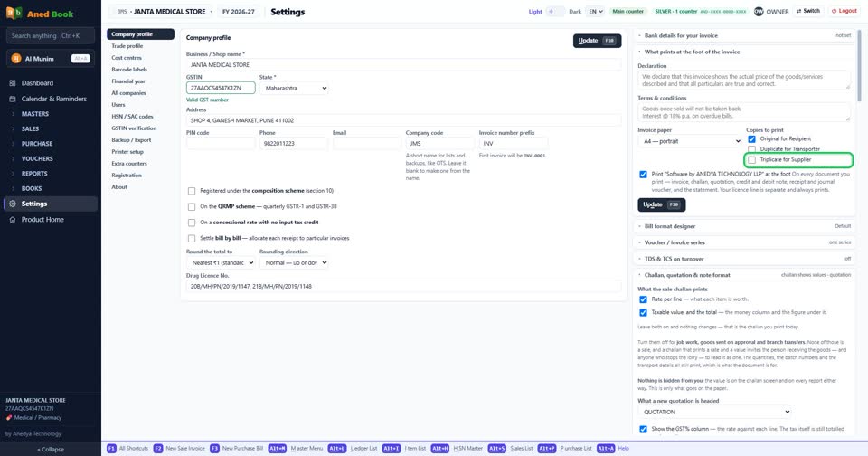Open the Purchase List shortcut
The width and height of the screenshot is (868, 456).
(564, 448)
